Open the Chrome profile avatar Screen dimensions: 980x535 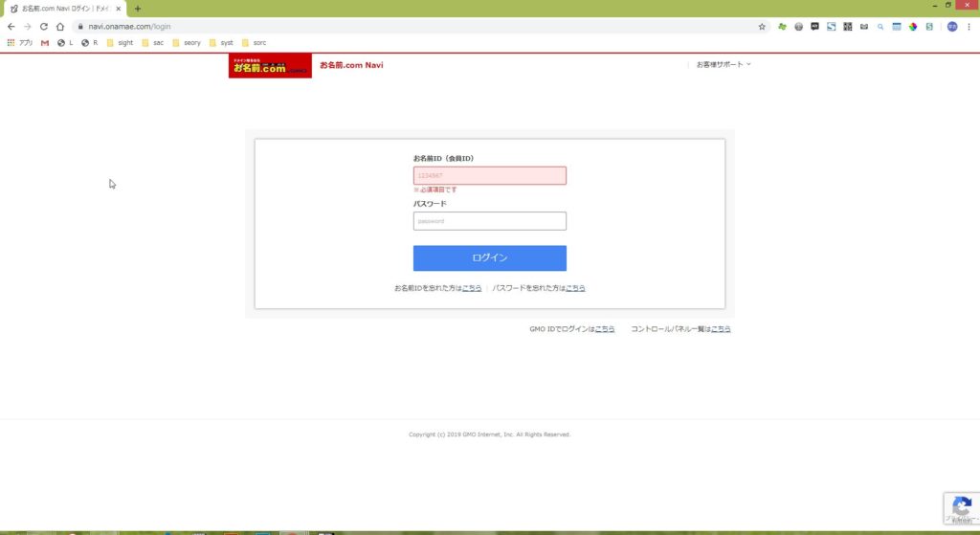[x=952, y=26]
